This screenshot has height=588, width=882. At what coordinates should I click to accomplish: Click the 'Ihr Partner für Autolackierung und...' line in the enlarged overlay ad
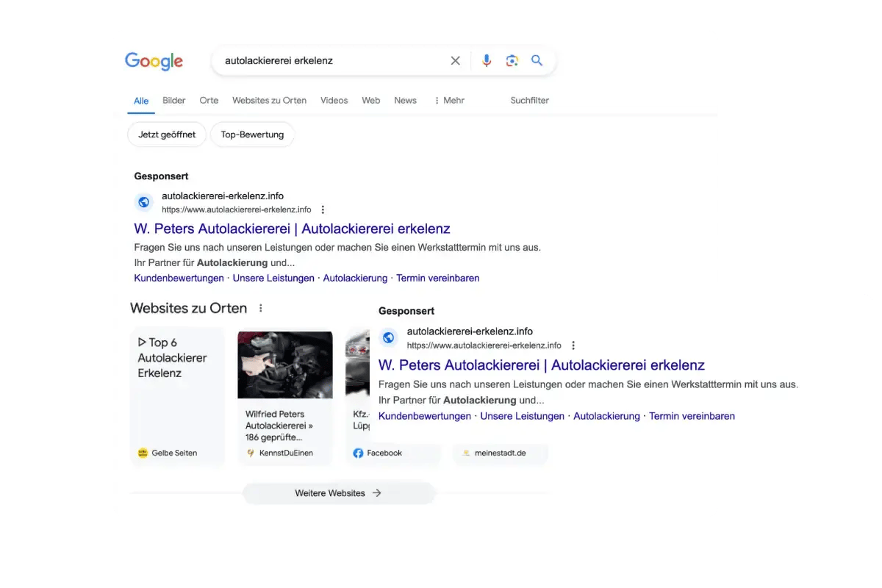[462, 401]
